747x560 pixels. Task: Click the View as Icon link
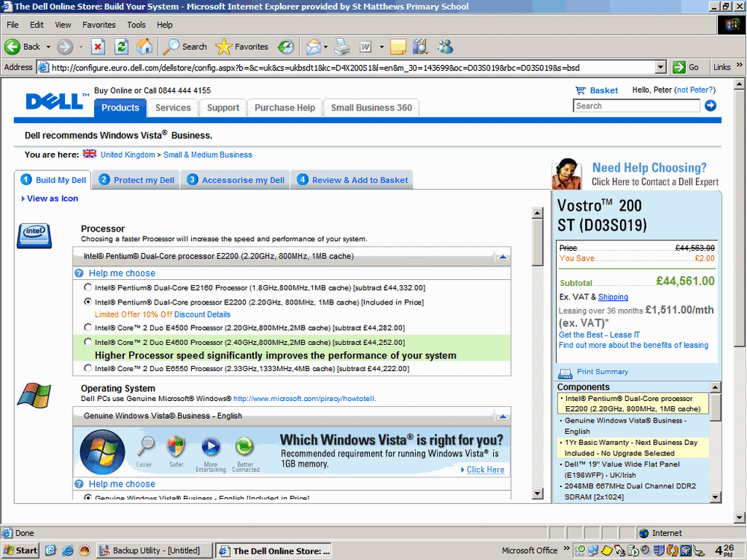click(52, 199)
